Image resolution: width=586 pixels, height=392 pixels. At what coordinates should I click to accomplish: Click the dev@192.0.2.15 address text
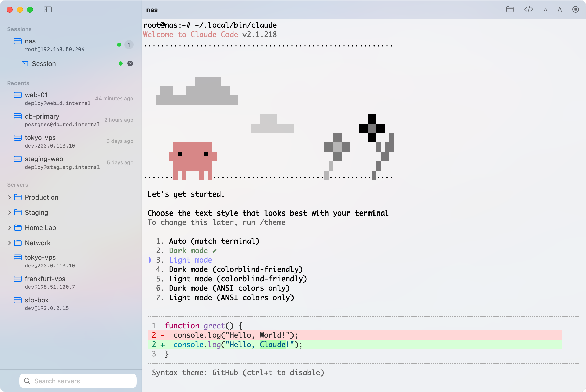(47, 308)
